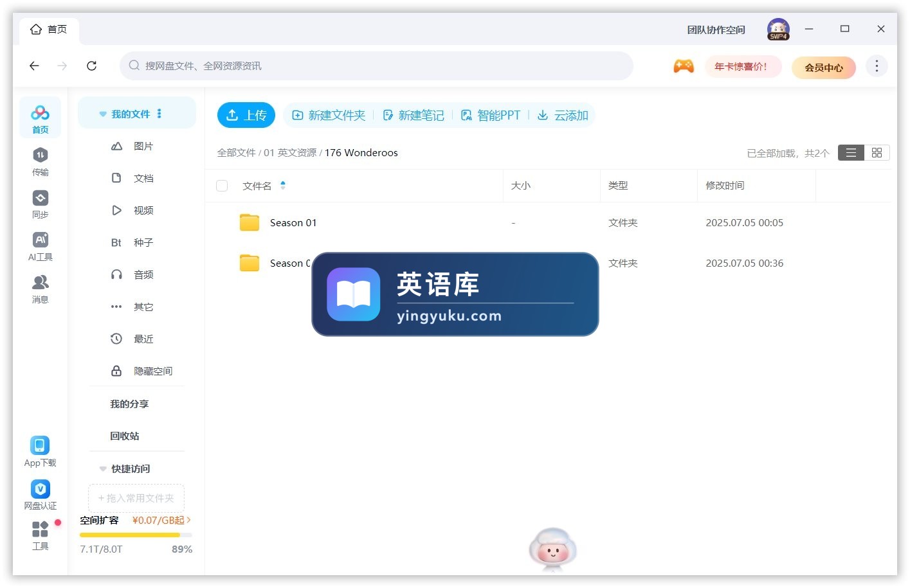Click the 修改时间 column header
910x588 pixels.
725,186
